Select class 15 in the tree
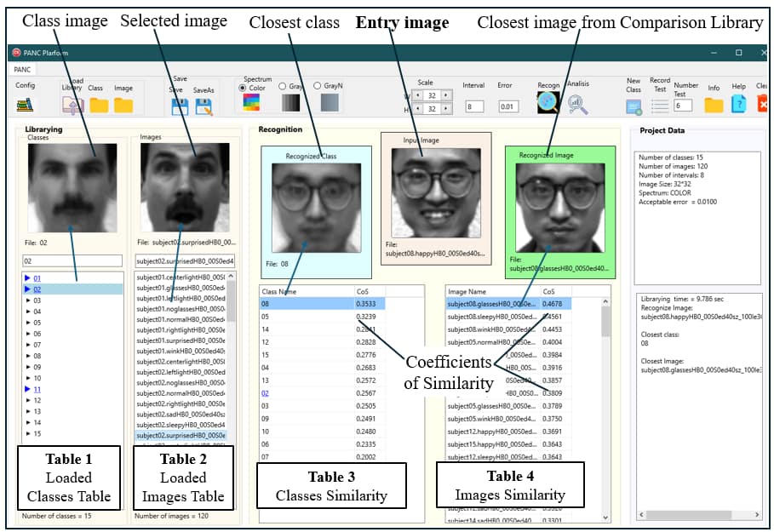Viewport: 774px width, 532px height. coord(37,434)
